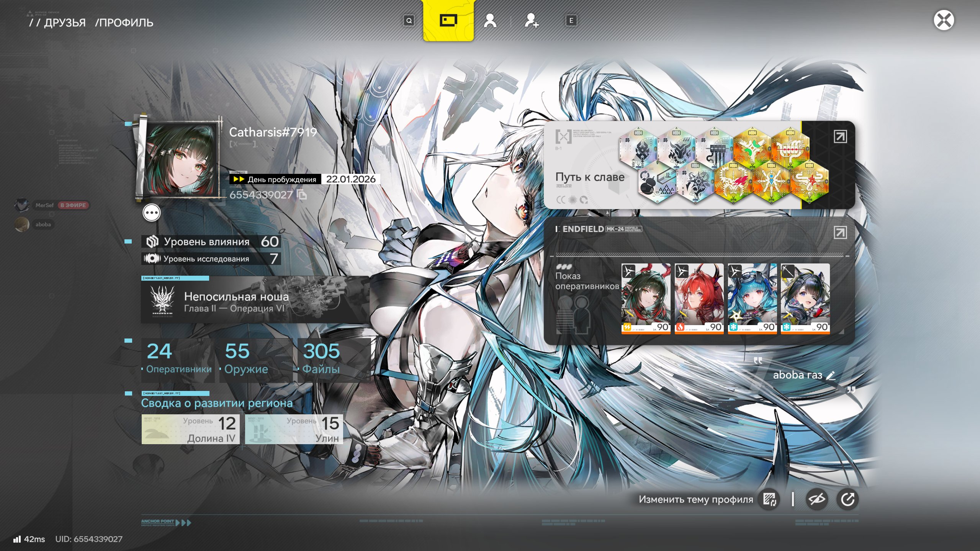The image size is (980, 551).
Task: Click the Изменить тему профиля label
Action: click(695, 499)
